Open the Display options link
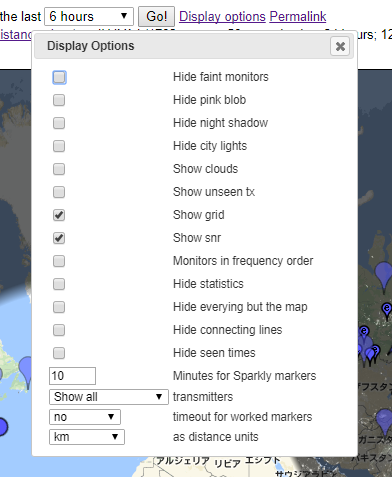The width and height of the screenshot is (392, 477). pyautogui.click(x=222, y=16)
